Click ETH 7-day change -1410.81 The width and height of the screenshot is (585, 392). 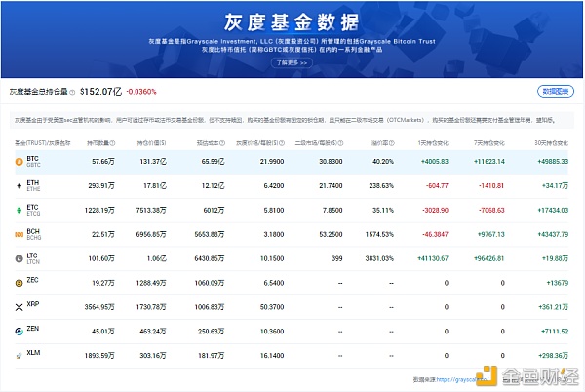[491, 185]
